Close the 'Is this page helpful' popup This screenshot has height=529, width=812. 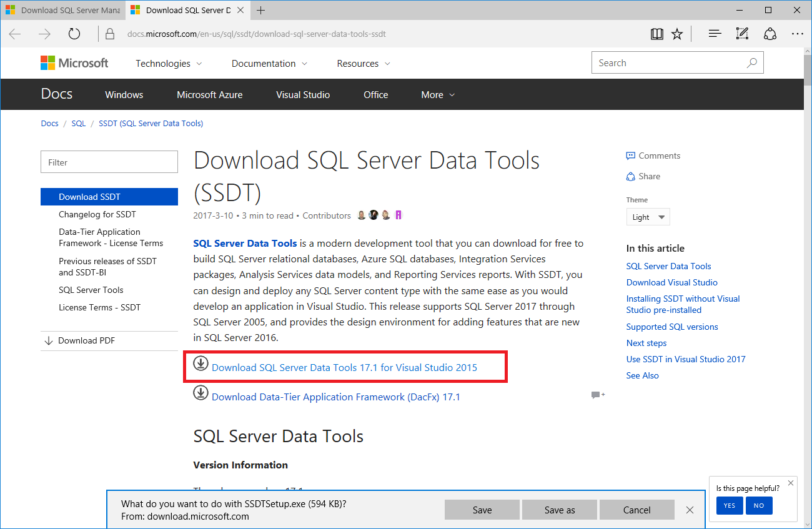point(791,483)
